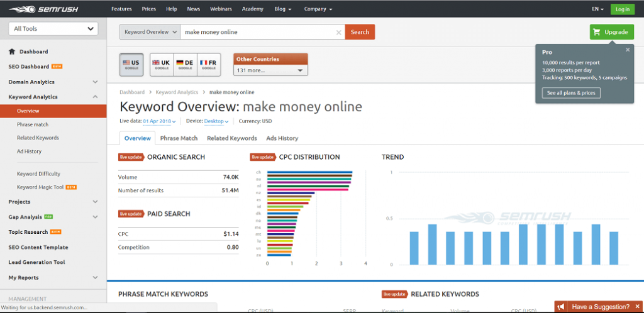
Task: Expand the Projects section
Action: coord(95,202)
